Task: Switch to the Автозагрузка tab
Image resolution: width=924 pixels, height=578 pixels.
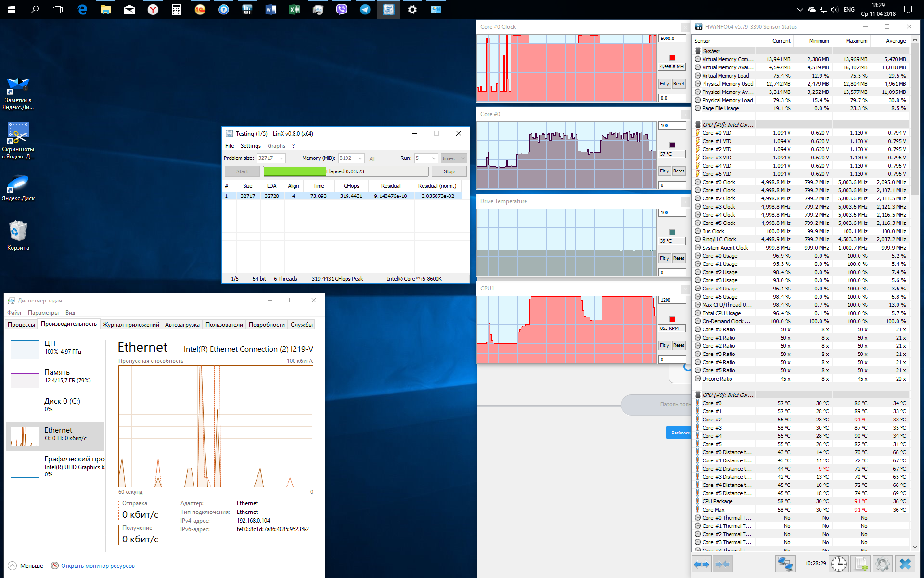Action: pos(182,325)
